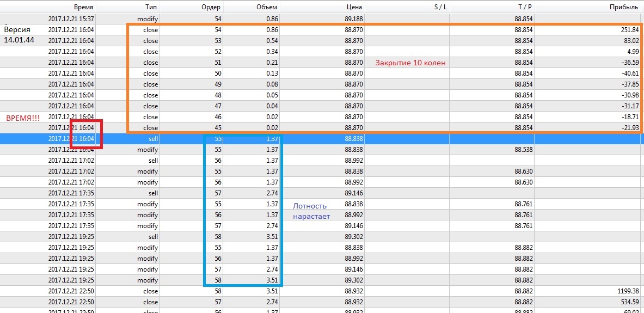Select volume 2.74 in sell 57 row

[x=272, y=193]
